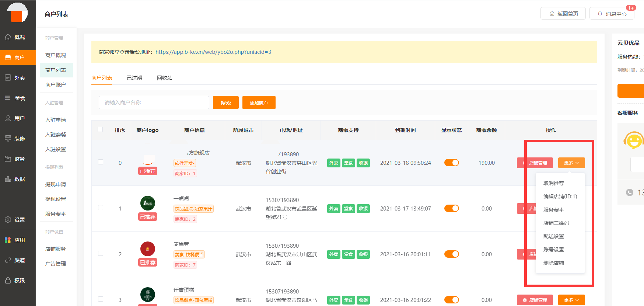The height and width of the screenshot is (306, 644).
Task: Click the 用户 person icon in sidebar
Action: [8, 118]
